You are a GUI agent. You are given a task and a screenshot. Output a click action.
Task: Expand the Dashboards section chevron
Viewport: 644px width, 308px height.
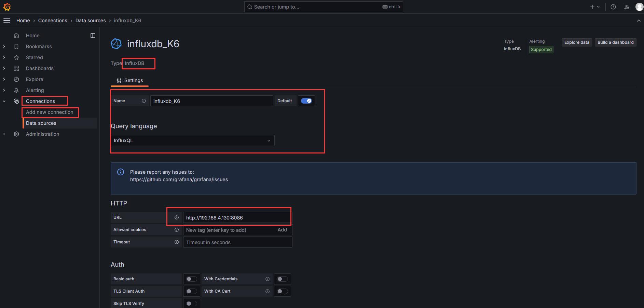(4, 68)
